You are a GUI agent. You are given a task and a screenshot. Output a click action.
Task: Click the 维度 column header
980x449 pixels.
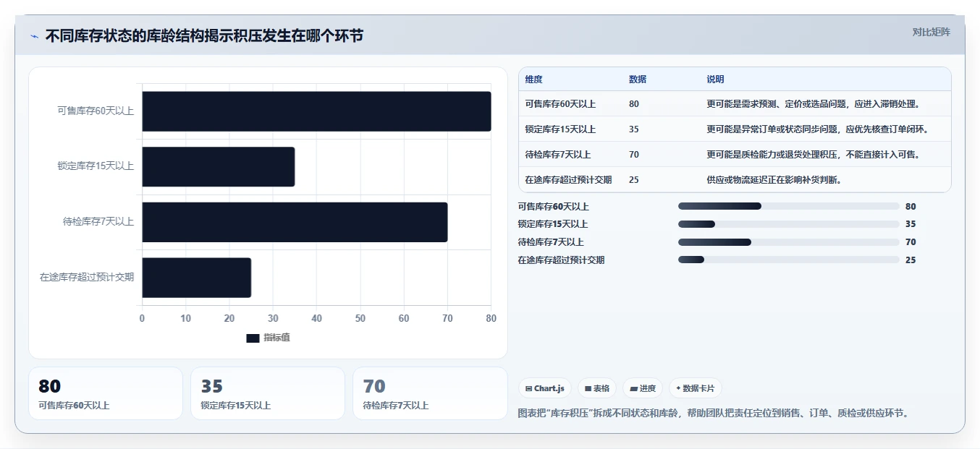click(x=534, y=80)
